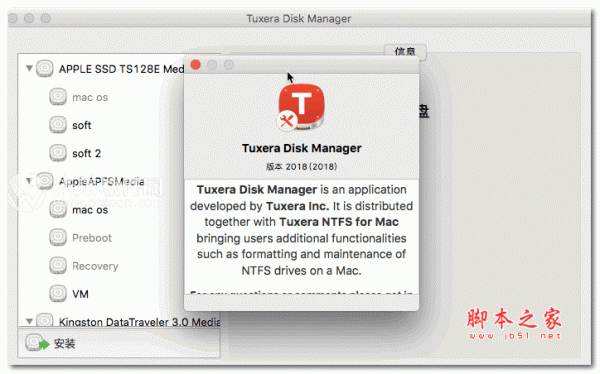Click the VM volume disk icon

click(58, 294)
